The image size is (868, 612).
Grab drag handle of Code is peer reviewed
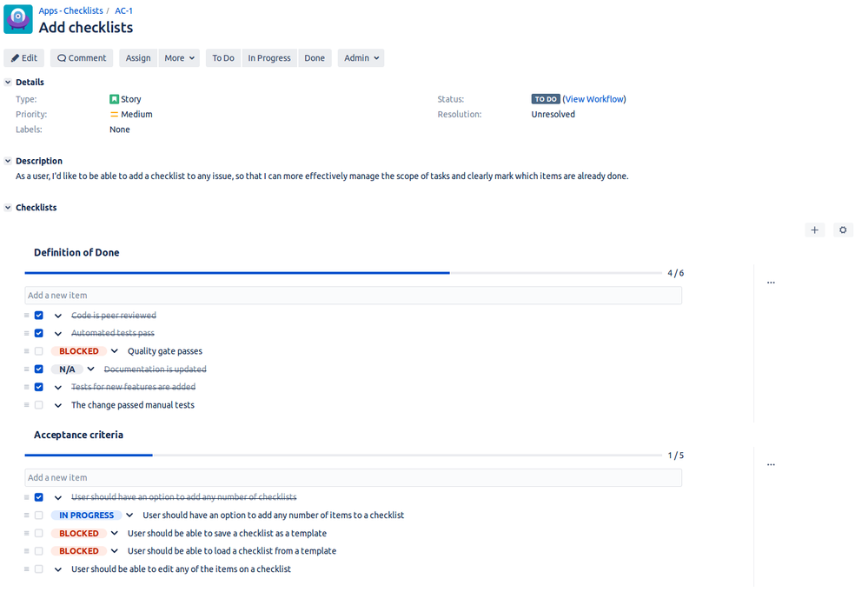[27, 316]
